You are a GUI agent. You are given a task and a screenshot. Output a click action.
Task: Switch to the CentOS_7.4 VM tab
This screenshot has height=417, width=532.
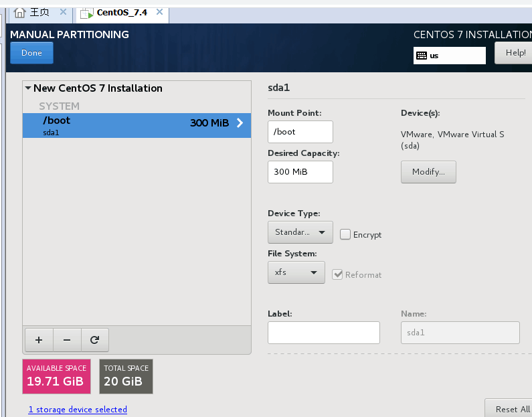[122, 14]
